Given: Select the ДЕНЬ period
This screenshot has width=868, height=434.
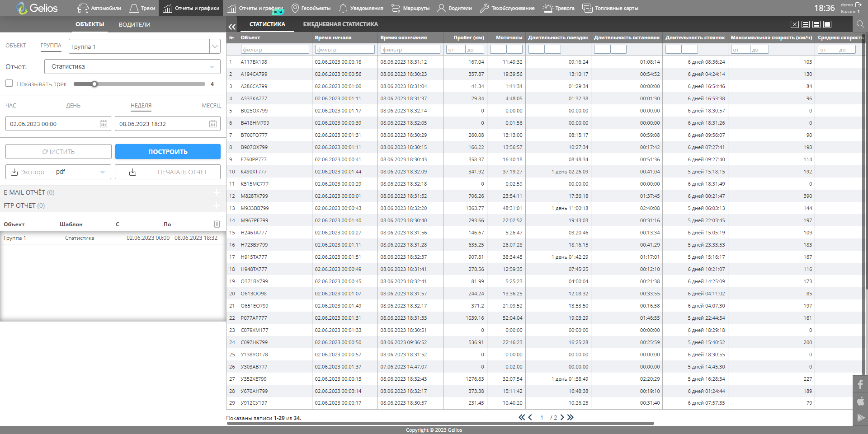Looking at the screenshot, I should pyautogui.click(x=73, y=106).
